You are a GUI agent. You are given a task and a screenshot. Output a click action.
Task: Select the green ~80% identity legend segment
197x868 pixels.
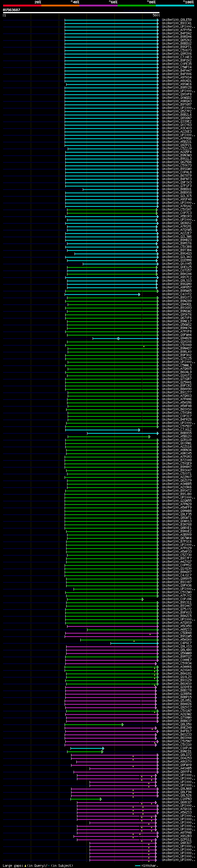click(x=137, y=6)
